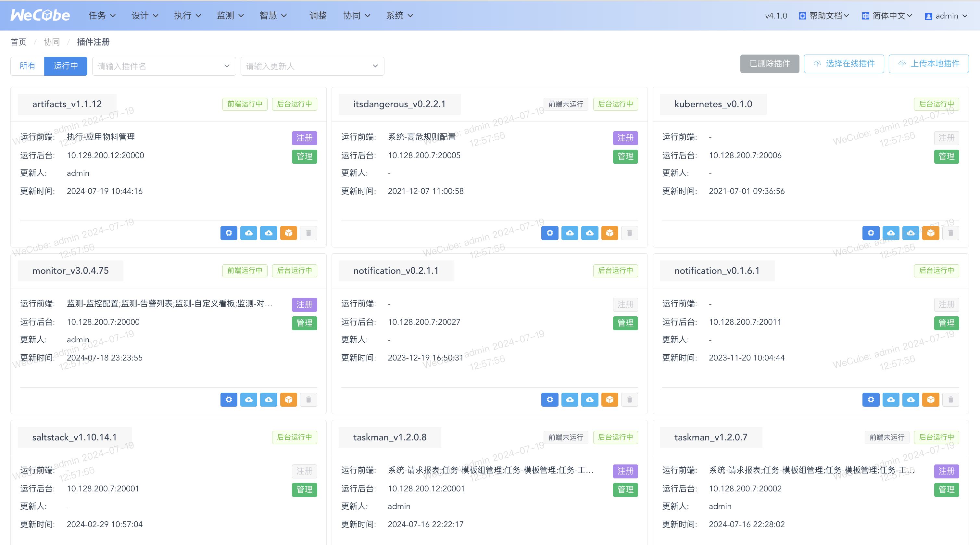Open the admin user dropdown
980x545 pixels.
[946, 16]
